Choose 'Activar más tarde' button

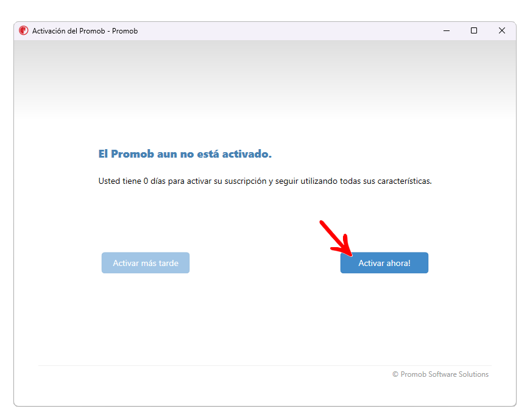146,263
